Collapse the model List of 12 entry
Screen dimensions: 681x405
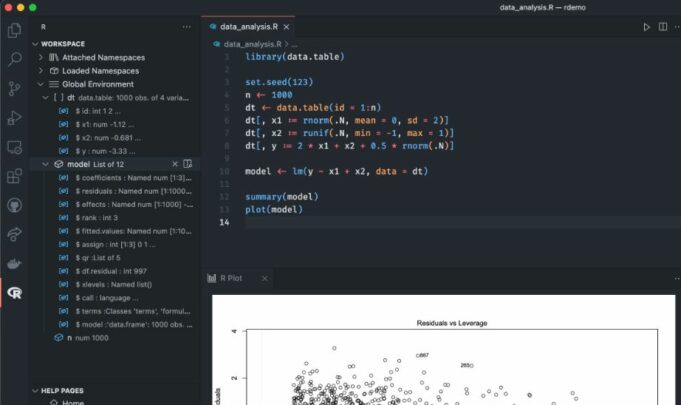click(46, 164)
